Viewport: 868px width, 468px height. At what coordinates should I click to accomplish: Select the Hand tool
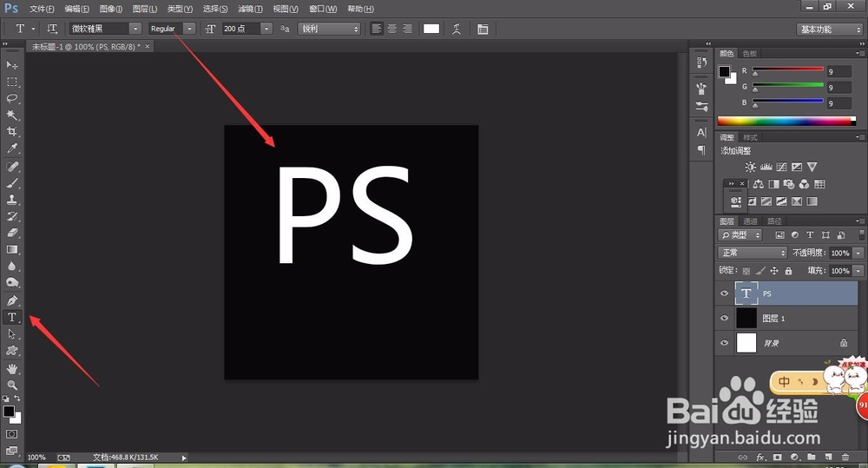click(11, 368)
